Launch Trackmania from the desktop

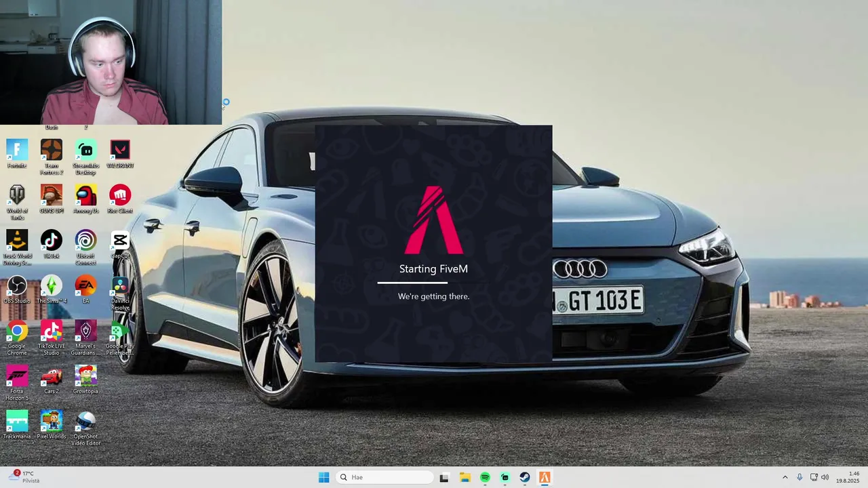17,425
